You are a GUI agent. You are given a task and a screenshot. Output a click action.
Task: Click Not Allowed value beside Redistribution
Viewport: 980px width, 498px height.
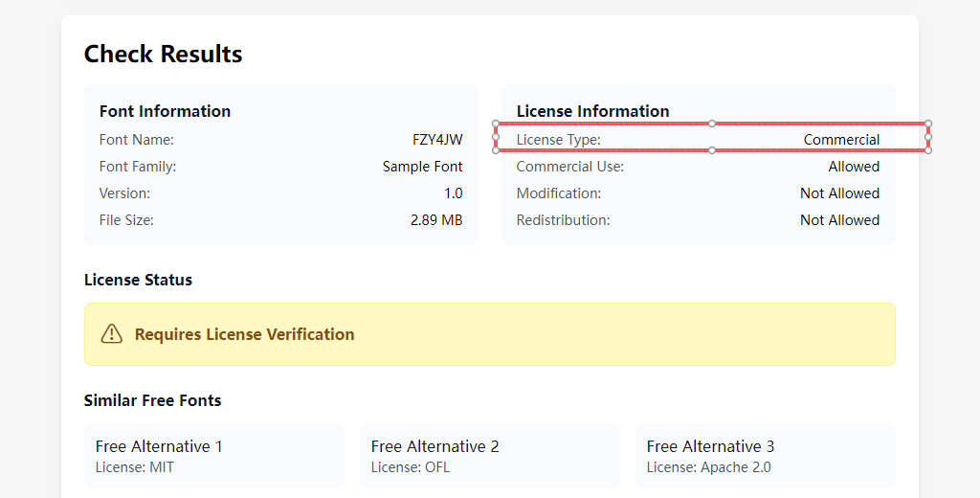(839, 220)
